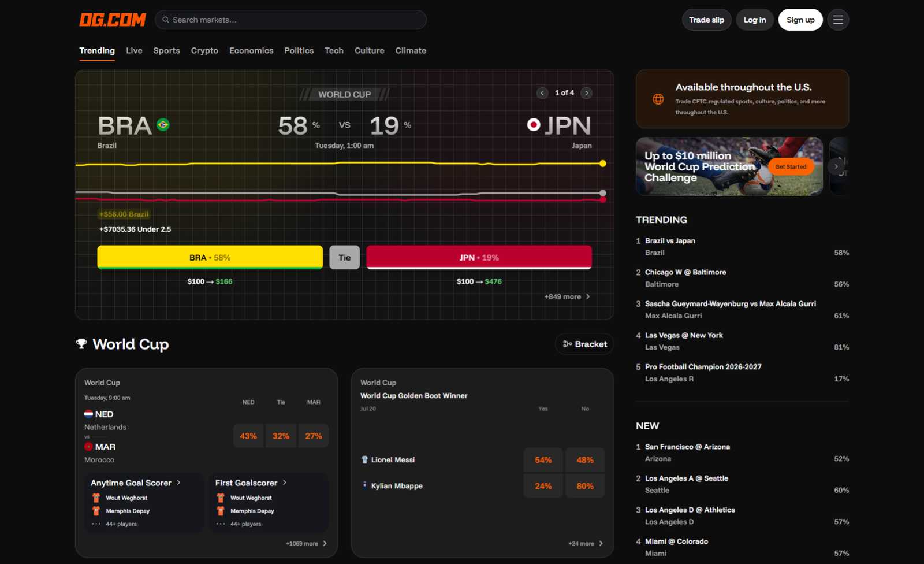The width and height of the screenshot is (924, 564).
Task: Switch to the Crypto tab
Action: [204, 51]
